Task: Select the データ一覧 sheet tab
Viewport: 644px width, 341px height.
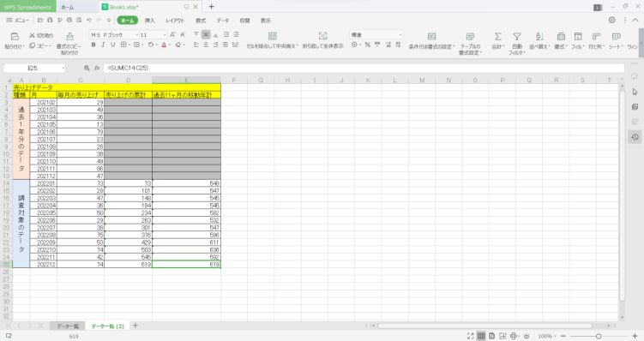Action: tap(68, 326)
